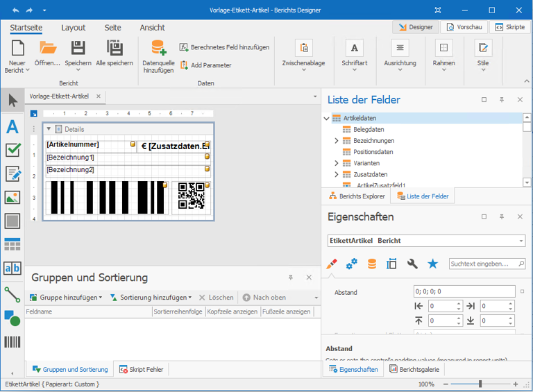Image resolution: width=533 pixels, height=392 pixels.
Task: Click the Behavior gears icon in Eigenschaften
Action: 351,264
